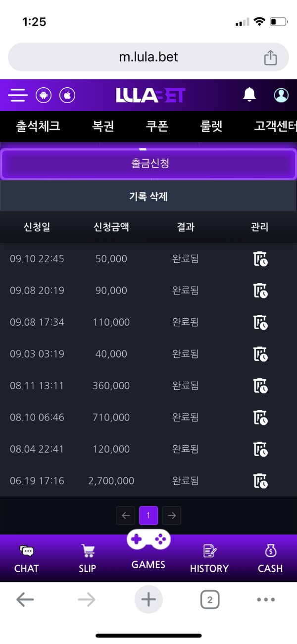This screenshot has height=644, width=297.
Task: Delete the 2,700,000 withdrawal record
Action: (260, 481)
